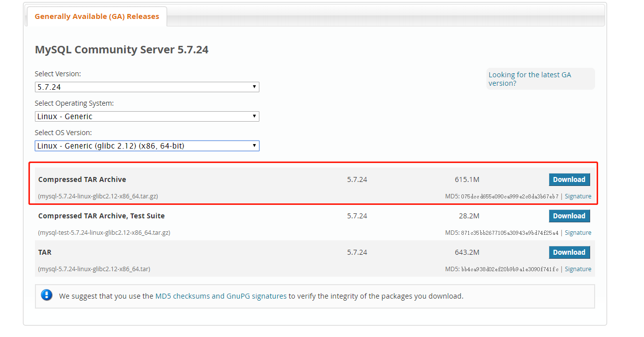Download the Compressed TAR Archive 615.1M

coord(569,179)
